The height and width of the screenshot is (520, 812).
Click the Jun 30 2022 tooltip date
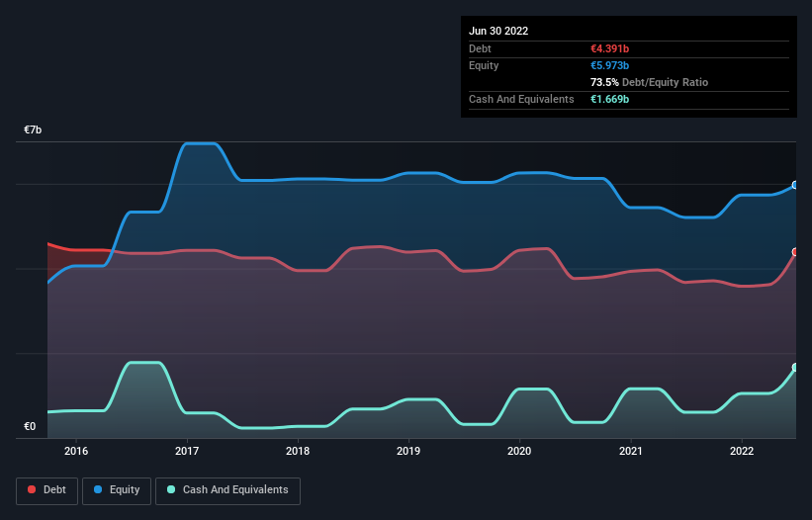(x=498, y=31)
